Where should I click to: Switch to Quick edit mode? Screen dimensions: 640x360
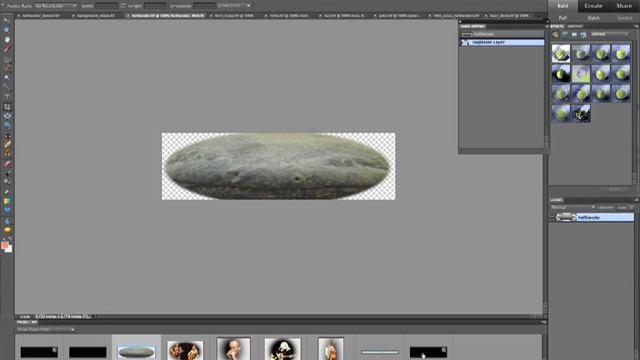[593, 18]
